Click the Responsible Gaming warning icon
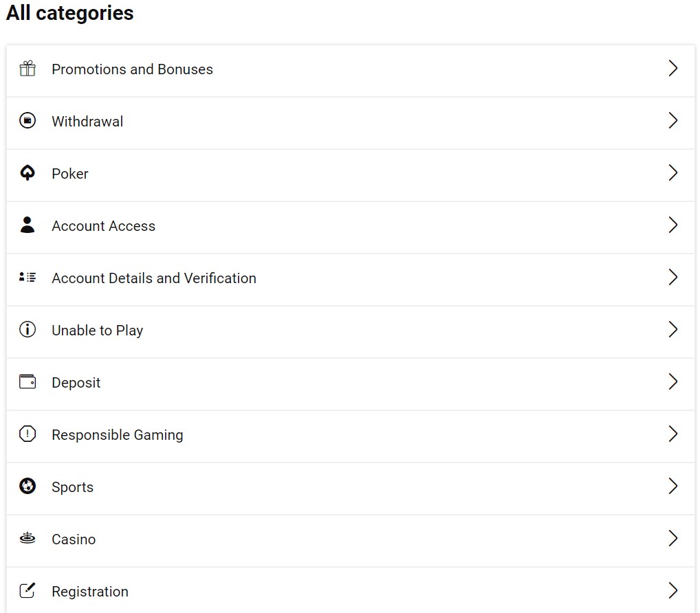Screen dimensions: 700x613 [x=28, y=434]
